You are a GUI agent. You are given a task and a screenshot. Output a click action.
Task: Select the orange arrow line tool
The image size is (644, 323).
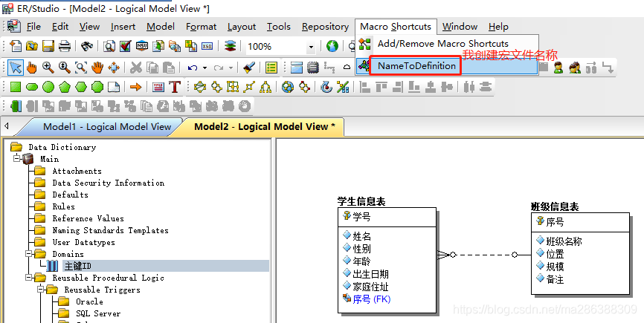point(135,87)
